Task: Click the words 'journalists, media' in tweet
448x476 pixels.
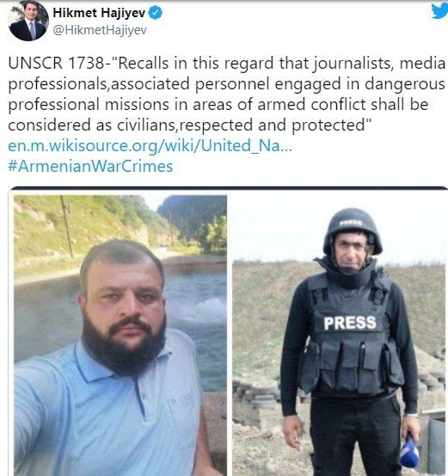Action: [x=379, y=64]
